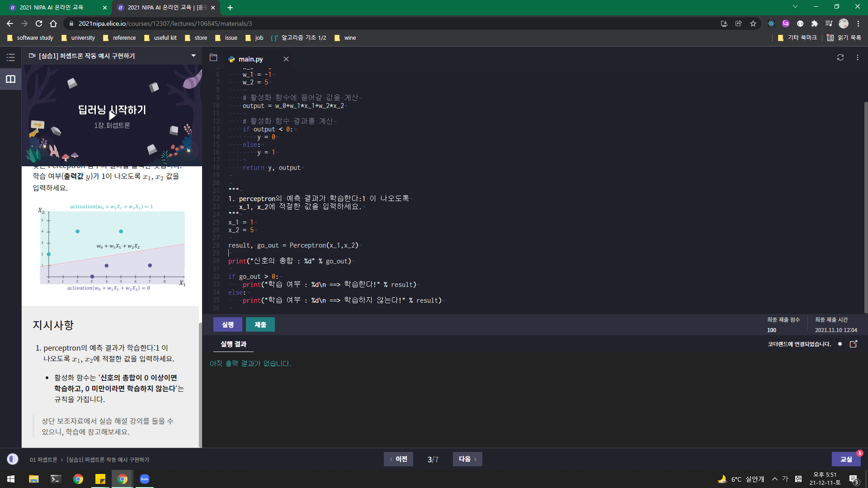
Task: Open the file explorer folder icon
Action: (213, 57)
